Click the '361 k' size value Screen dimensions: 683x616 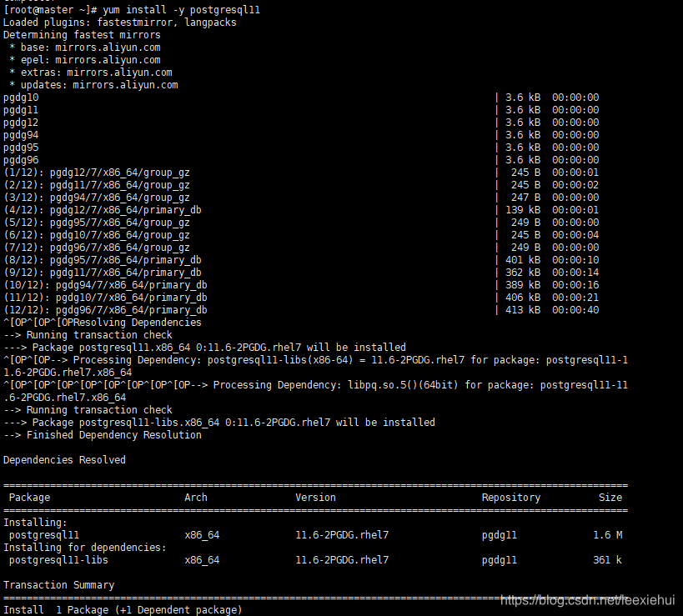click(608, 560)
